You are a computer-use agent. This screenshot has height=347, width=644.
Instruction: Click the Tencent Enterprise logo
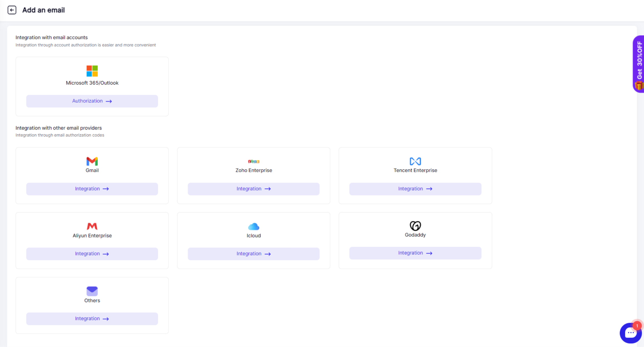tap(415, 161)
